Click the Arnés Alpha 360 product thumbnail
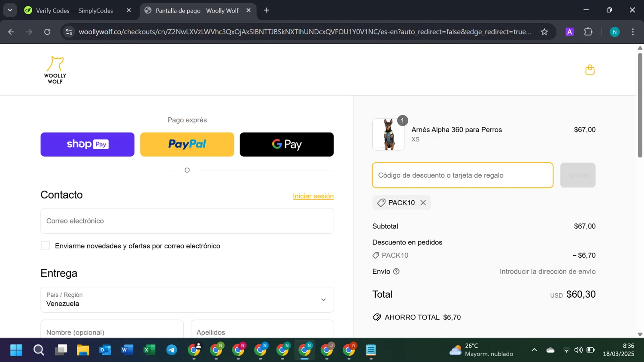 (388, 135)
